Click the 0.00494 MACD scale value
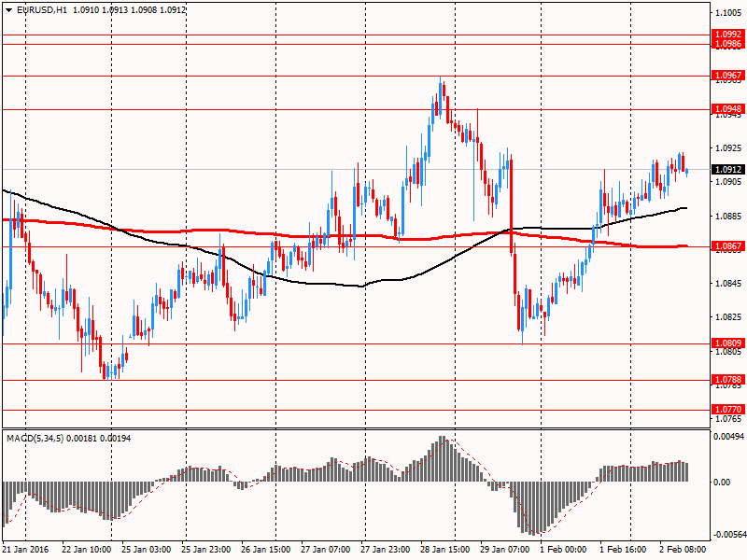The height and width of the screenshot is (560, 747). point(729,436)
